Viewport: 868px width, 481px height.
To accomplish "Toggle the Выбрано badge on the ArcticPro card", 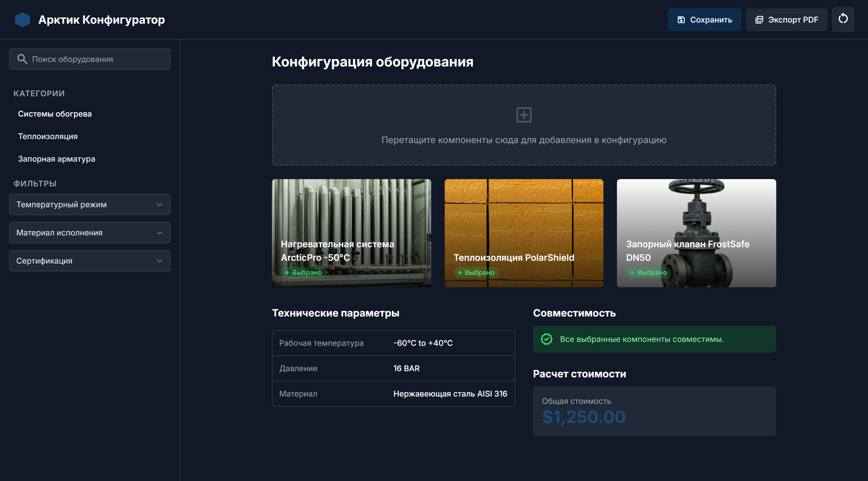I will [x=303, y=272].
